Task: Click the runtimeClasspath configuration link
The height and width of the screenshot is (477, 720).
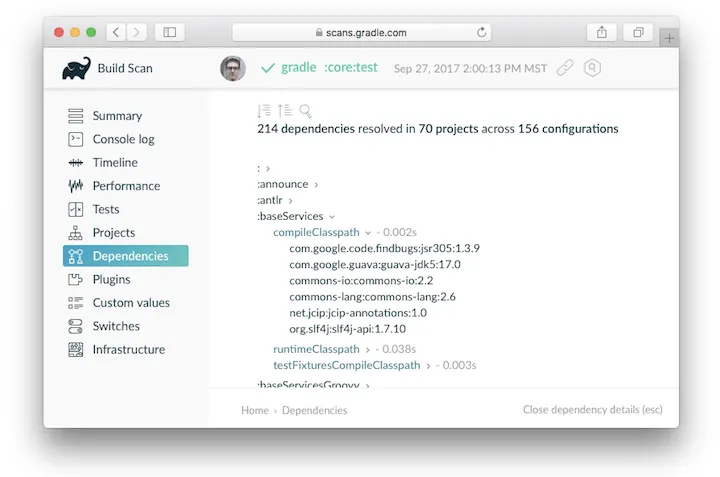Action: point(316,349)
